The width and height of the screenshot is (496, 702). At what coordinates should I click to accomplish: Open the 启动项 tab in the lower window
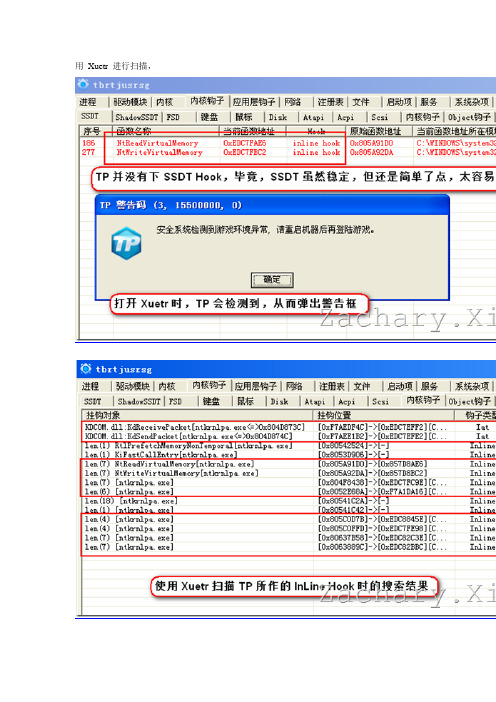pos(400,386)
